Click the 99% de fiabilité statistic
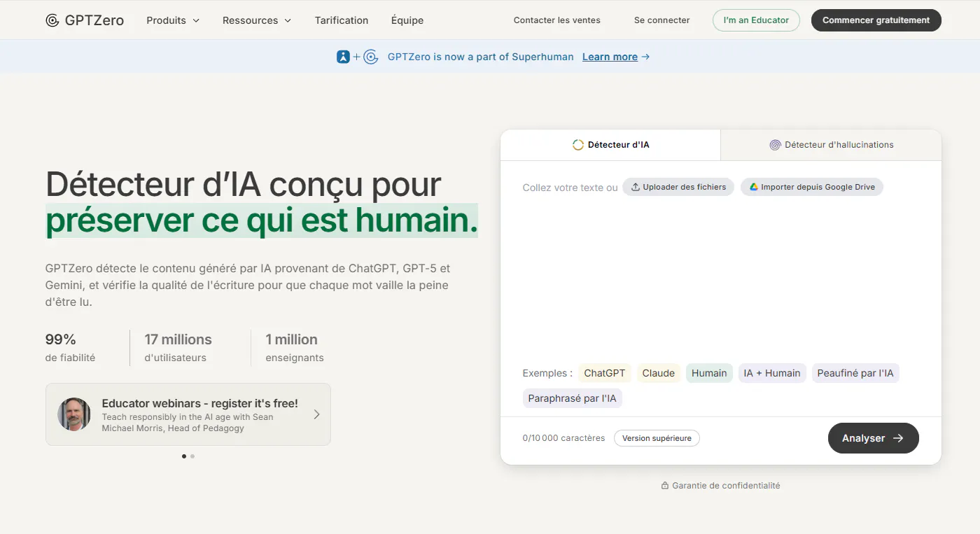The image size is (980, 534). (x=70, y=348)
